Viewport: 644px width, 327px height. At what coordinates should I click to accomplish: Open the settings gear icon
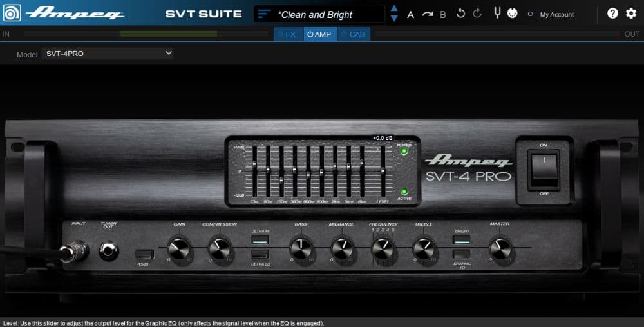click(x=631, y=14)
